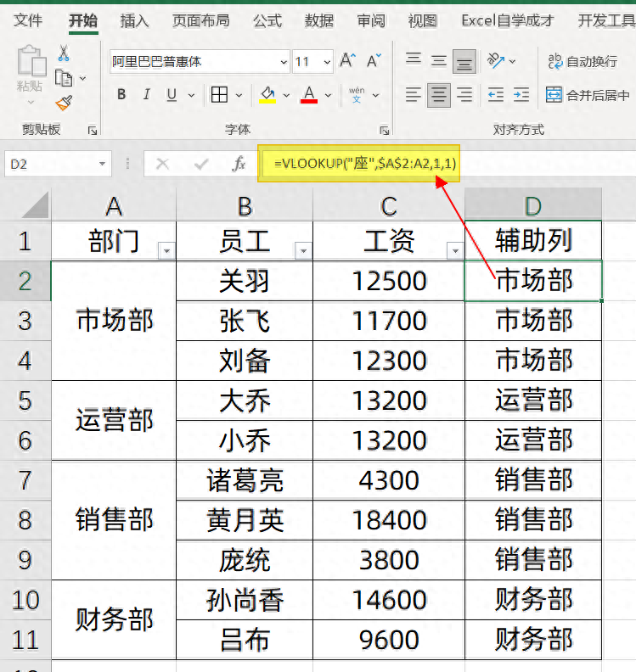The width and height of the screenshot is (636, 672).
Task: Switch to the 数据 tab
Action: tap(319, 20)
